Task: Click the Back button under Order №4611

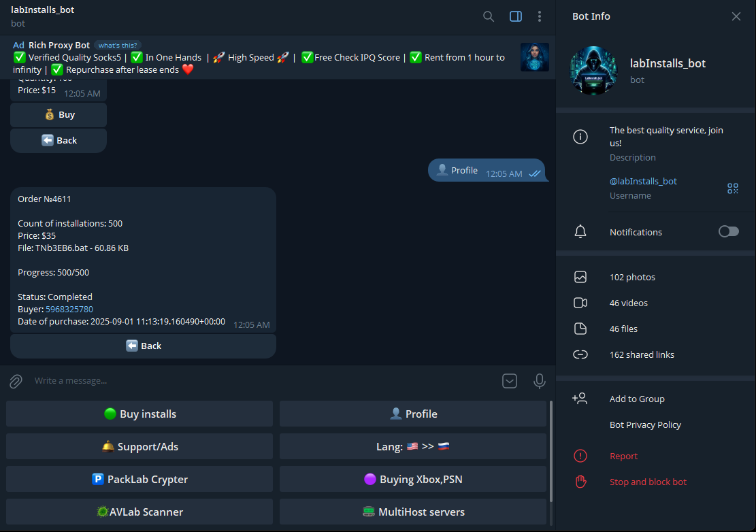Action: (143, 346)
